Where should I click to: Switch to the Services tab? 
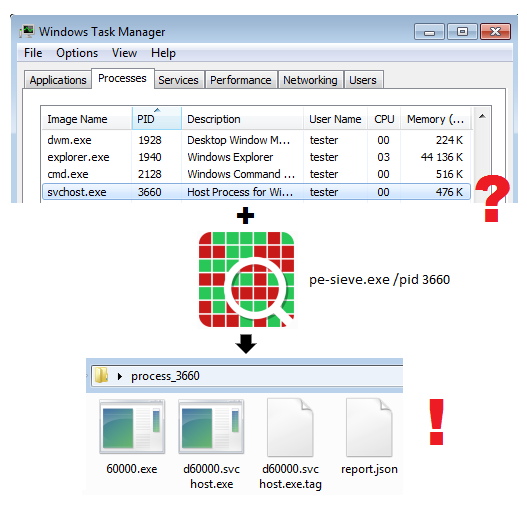click(178, 80)
